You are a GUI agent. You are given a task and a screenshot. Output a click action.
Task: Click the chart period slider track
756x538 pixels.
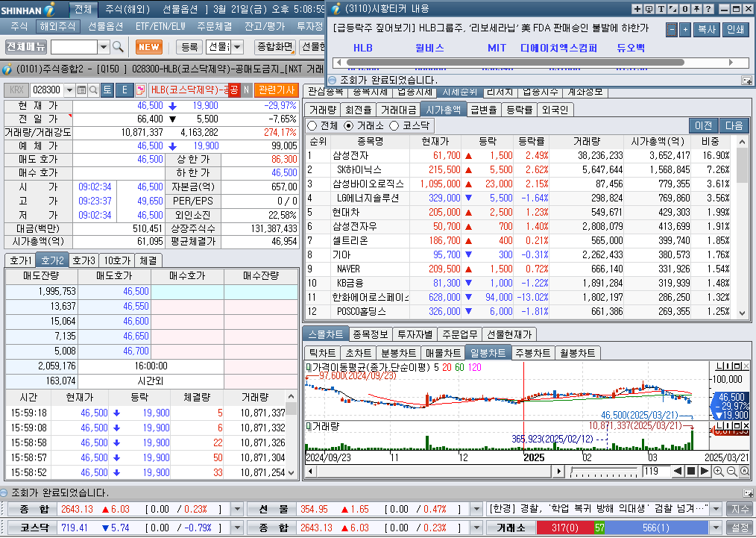click(604, 471)
